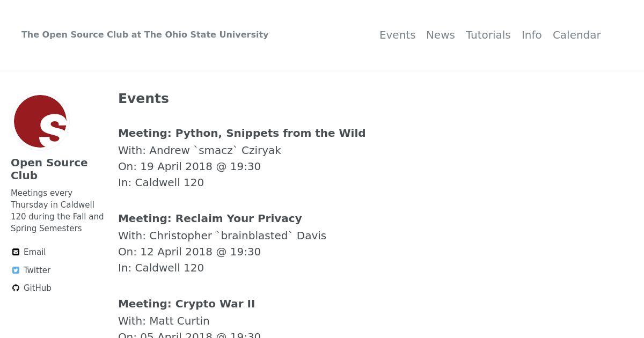Click the site title at Ohio State University
Viewport: 644px width, 338px height.
pos(145,34)
